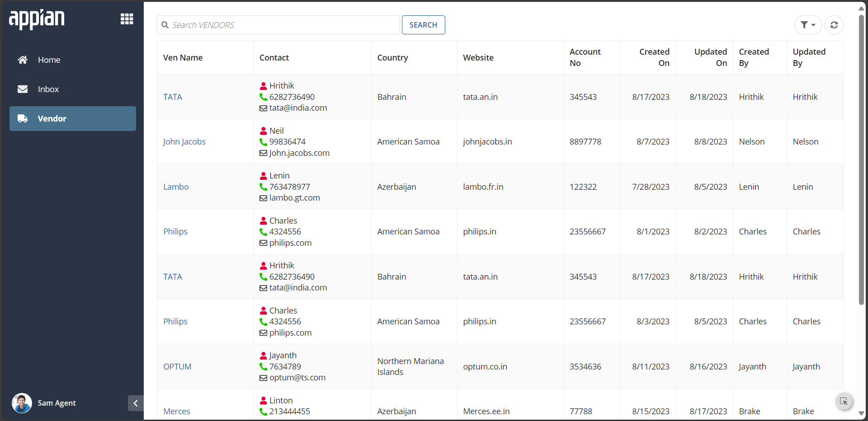The height and width of the screenshot is (421, 868).
Task: Click the vertical scrollbar thumb
Action: [x=861, y=160]
